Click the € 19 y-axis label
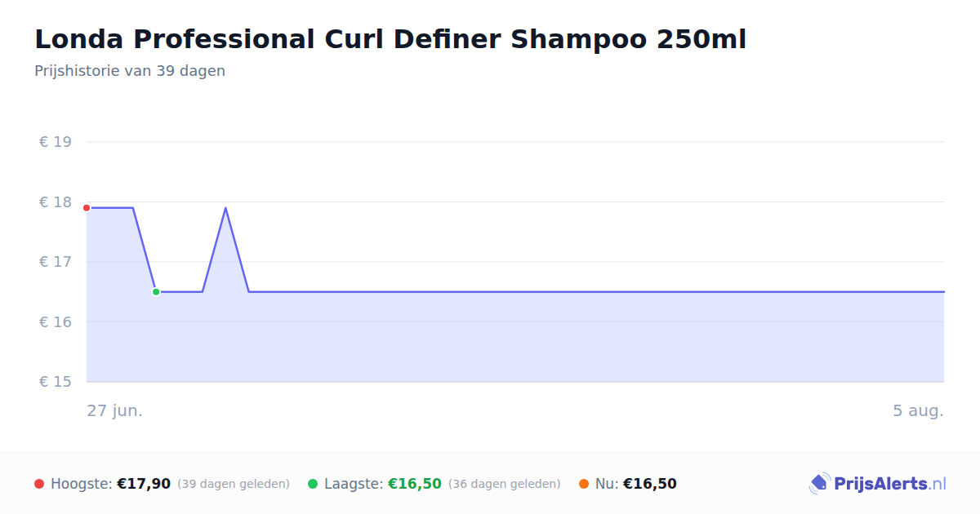980x514 pixels. click(x=56, y=142)
